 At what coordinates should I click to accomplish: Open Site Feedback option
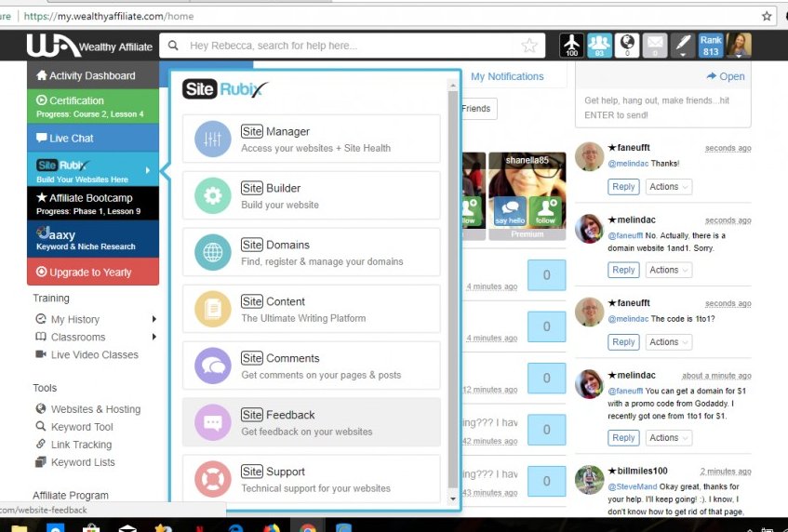pyautogui.click(x=312, y=422)
